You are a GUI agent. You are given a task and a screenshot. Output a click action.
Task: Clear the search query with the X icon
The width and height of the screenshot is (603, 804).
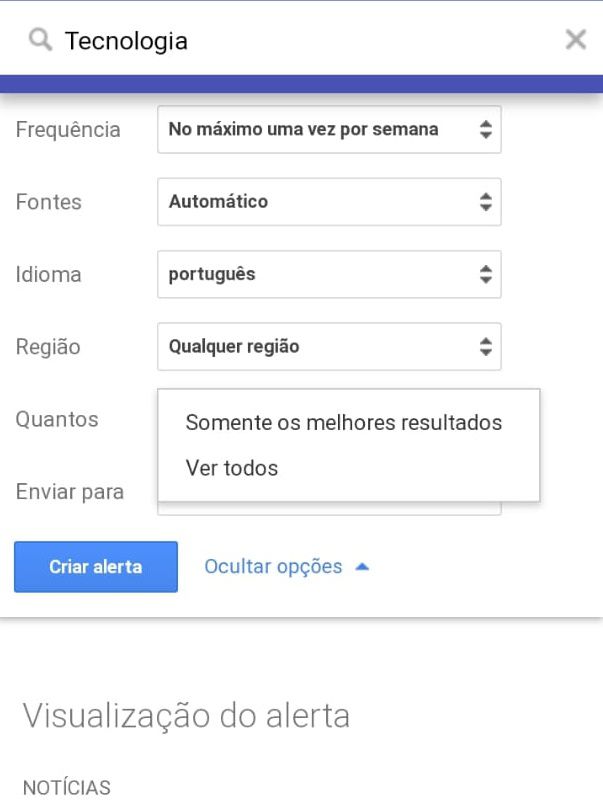point(576,40)
